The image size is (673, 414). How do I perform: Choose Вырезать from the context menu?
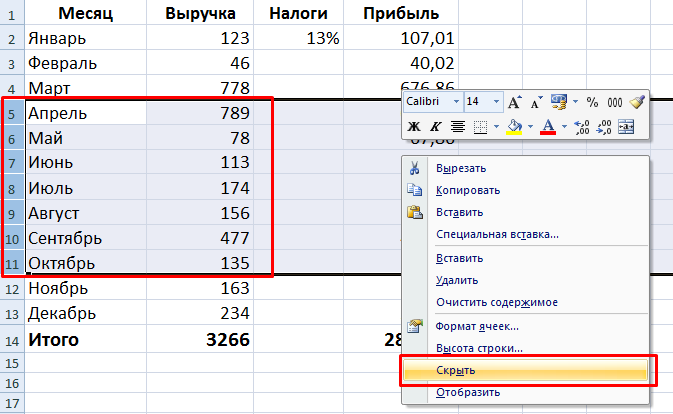[525, 168]
